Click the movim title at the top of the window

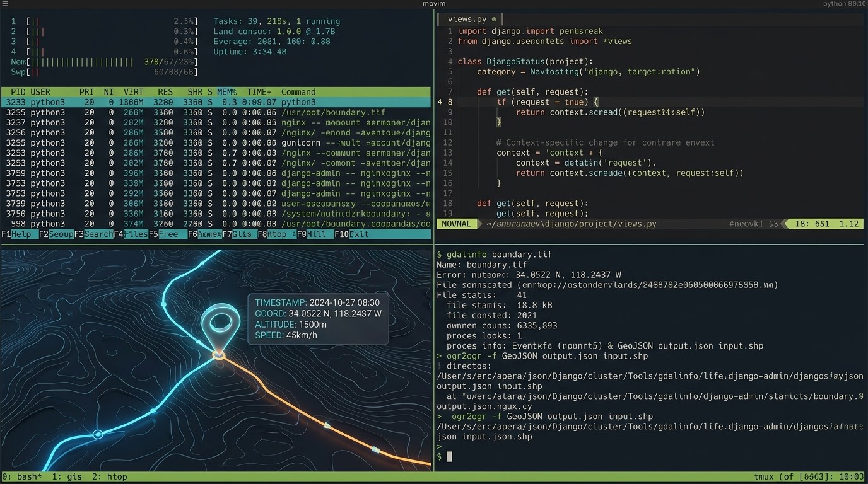point(434,4)
